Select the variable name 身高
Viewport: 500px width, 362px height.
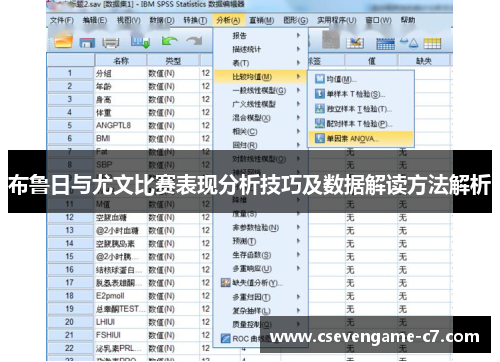click(103, 100)
